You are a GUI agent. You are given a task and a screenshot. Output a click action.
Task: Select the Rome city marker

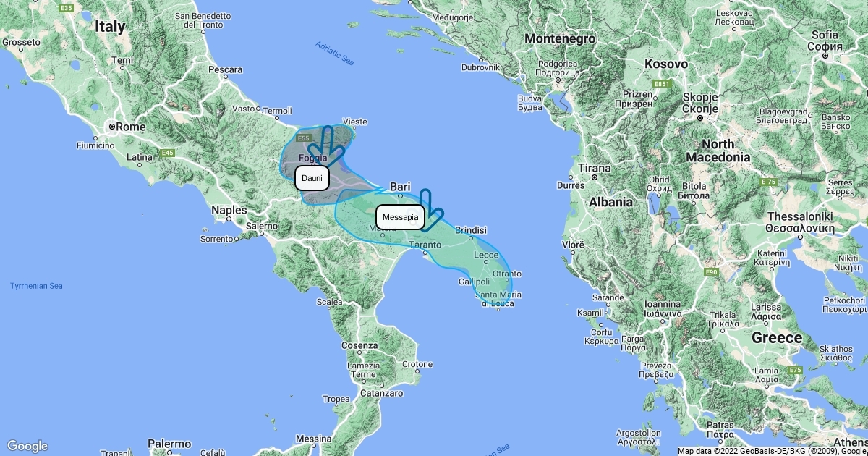pos(112,126)
